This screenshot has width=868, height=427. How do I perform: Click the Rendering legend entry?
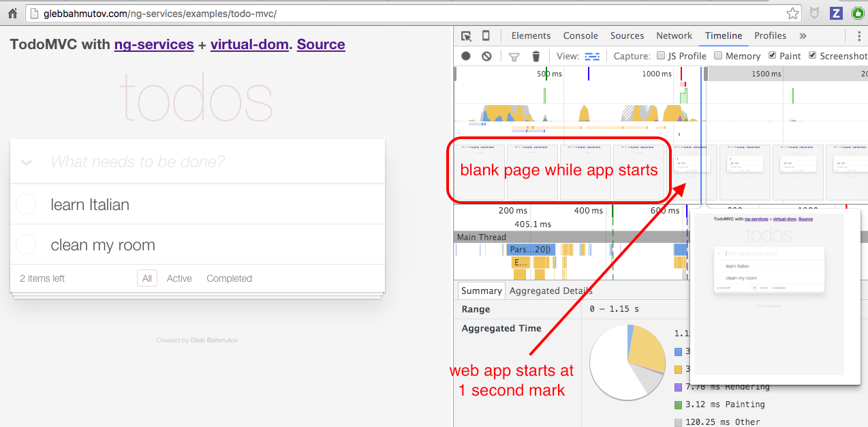coord(729,387)
